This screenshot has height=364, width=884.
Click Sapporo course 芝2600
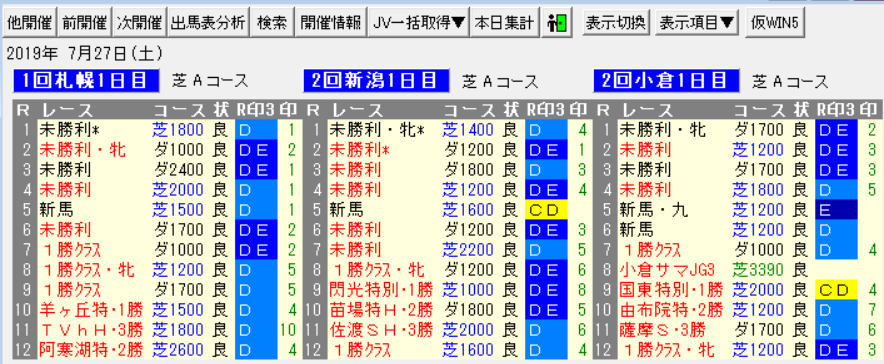[178, 349]
